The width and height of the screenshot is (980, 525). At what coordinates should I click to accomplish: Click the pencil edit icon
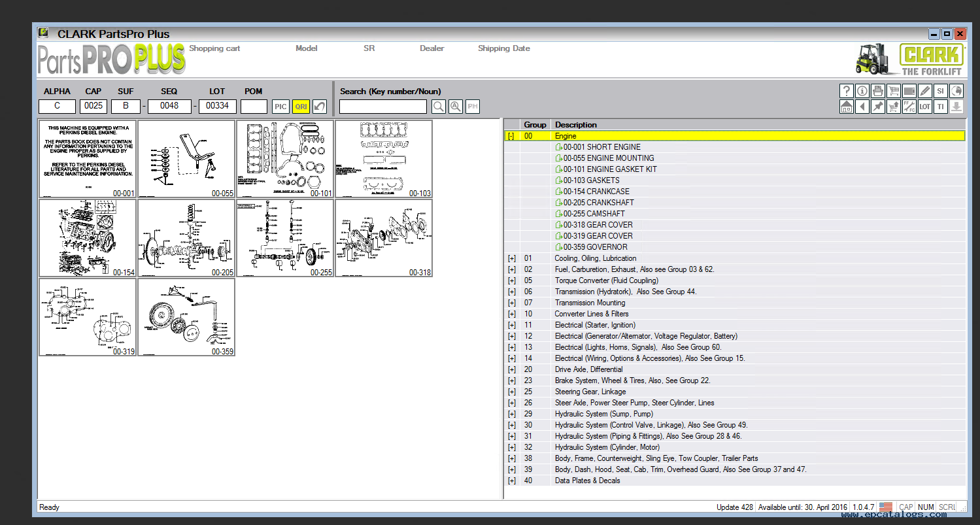(x=924, y=91)
